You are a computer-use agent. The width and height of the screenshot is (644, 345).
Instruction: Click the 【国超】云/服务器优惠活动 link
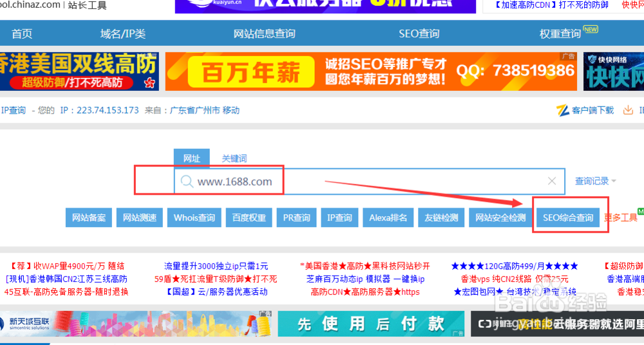point(216,291)
